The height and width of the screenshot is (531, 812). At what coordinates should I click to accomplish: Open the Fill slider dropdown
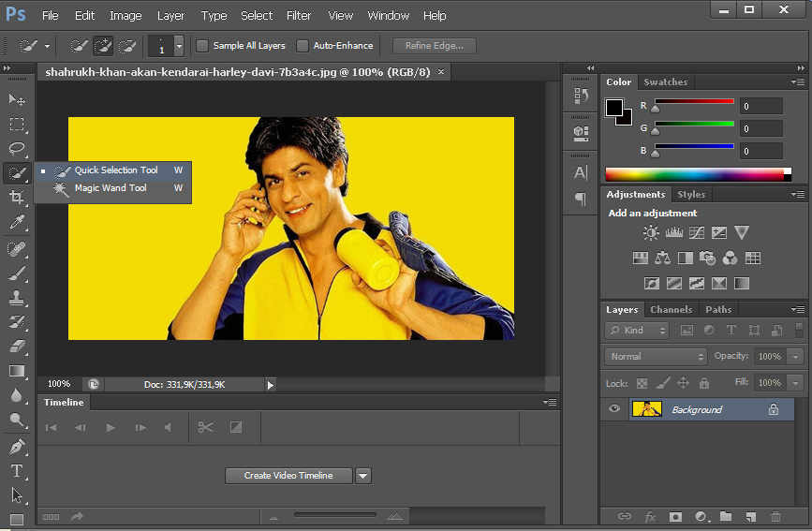795,383
